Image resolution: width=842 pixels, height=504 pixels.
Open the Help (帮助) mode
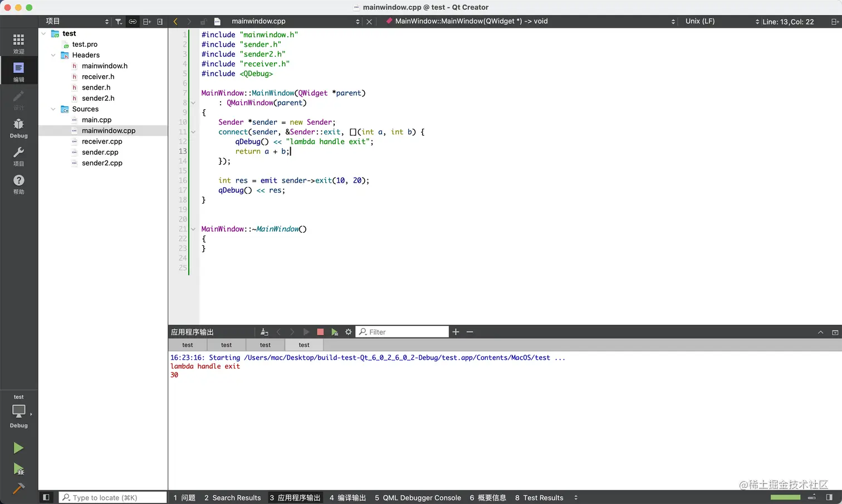pos(18,184)
